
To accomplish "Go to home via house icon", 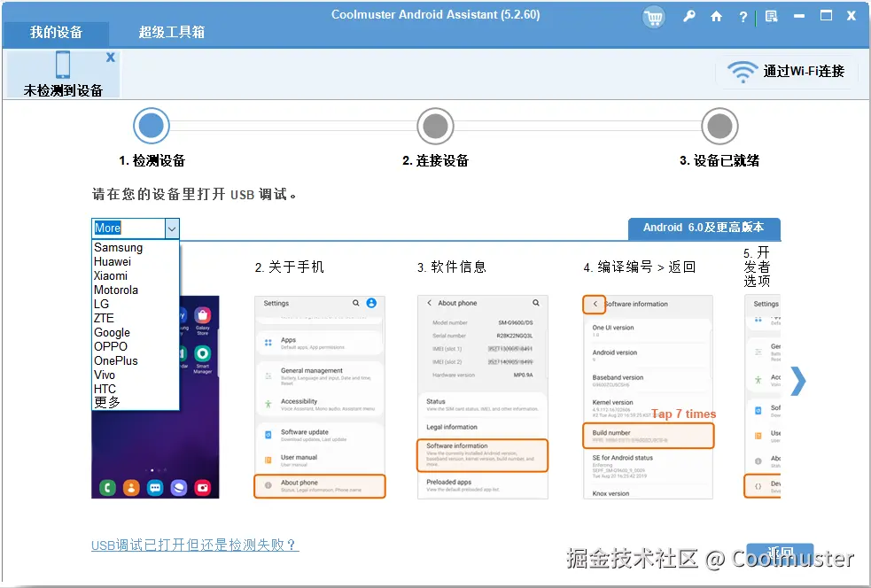I will click(x=716, y=16).
